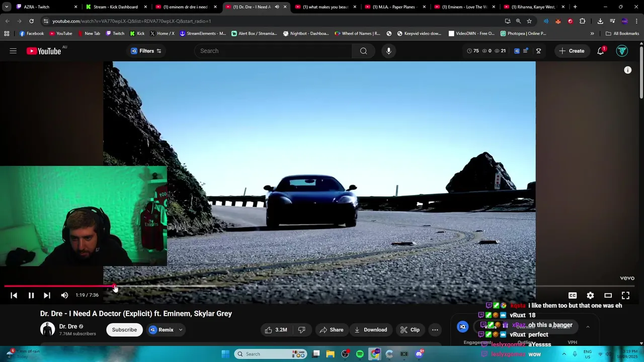Screen dimensions: 644x362
Task: Open the Facebook bookmark
Action: coord(31,34)
